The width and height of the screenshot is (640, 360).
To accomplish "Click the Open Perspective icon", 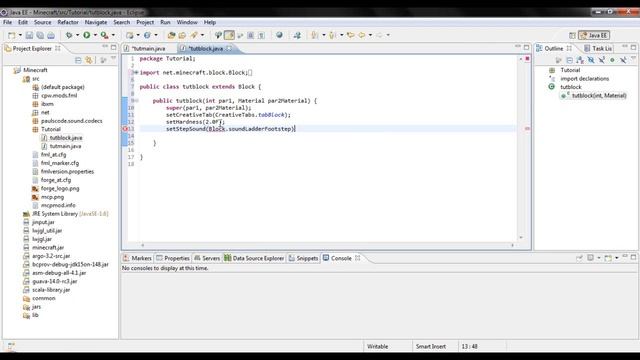I will coord(572,36).
